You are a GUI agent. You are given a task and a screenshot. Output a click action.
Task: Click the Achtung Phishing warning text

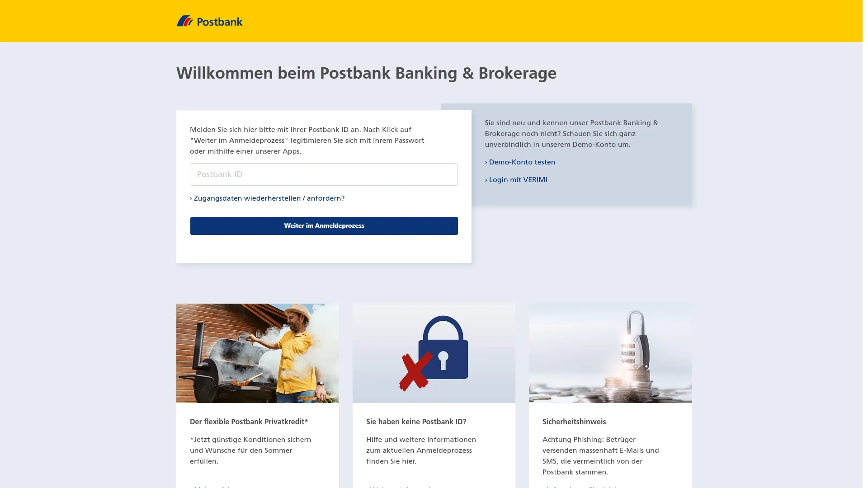coord(601,456)
